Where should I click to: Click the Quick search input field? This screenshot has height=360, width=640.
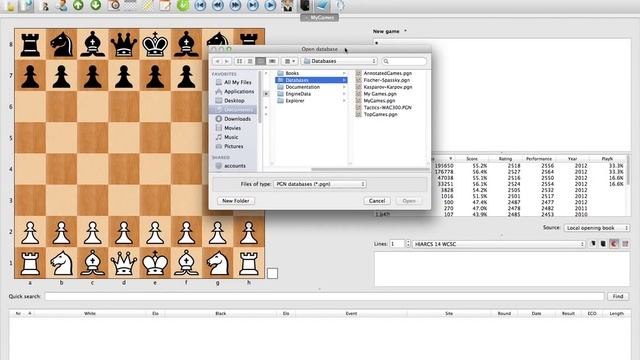click(324, 296)
